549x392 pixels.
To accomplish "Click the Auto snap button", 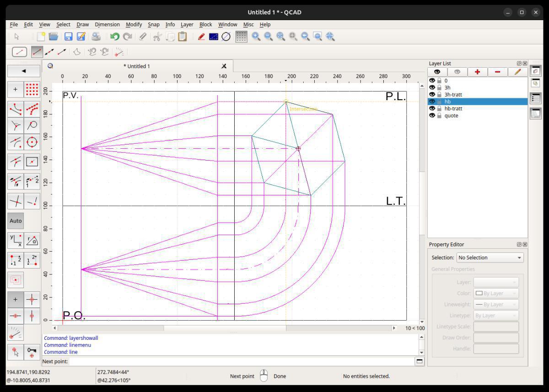I will coord(16,220).
